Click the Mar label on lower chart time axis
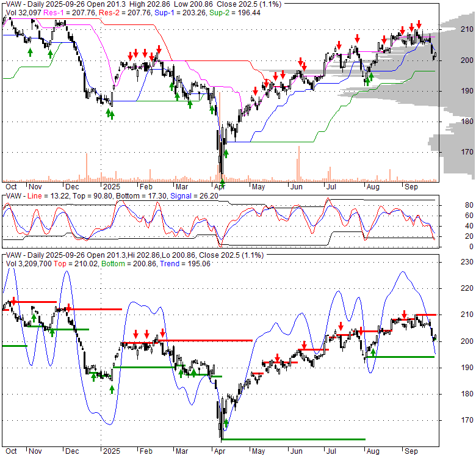Image resolution: width=476 pixels, height=455 pixels. click(x=181, y=451)
